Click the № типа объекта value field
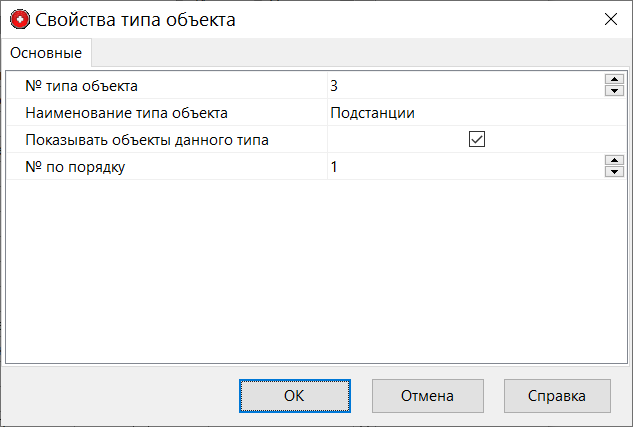This screenshot has height=427, width=633. [x=460, y=86]
